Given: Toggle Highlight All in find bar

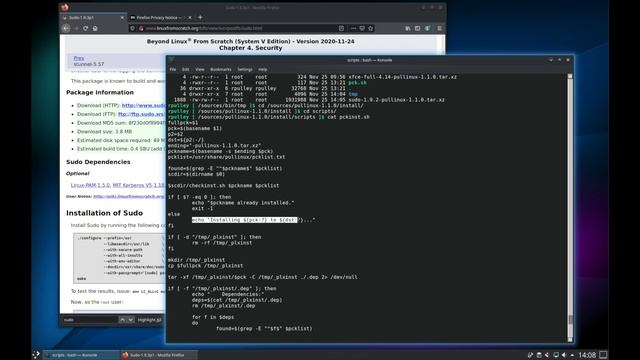Looking at the screenshot, I should (149, 320).
